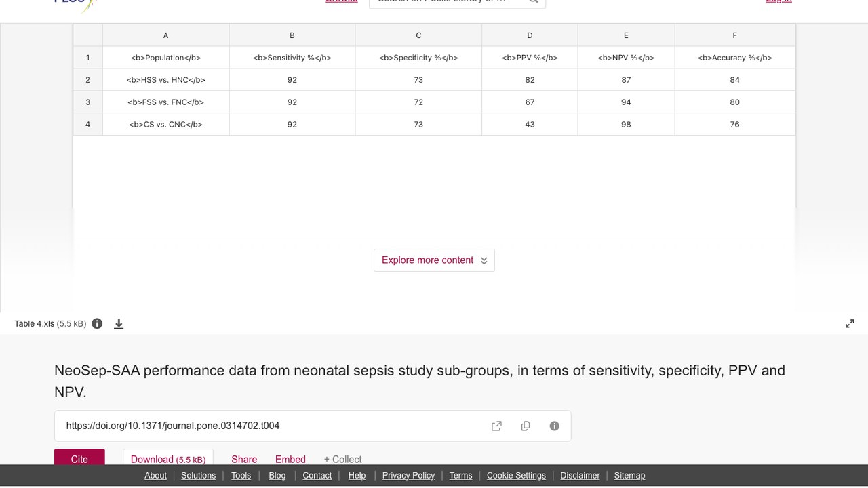Click the Share button
This screenshot has width=868, height=488.
coord(244,459)
